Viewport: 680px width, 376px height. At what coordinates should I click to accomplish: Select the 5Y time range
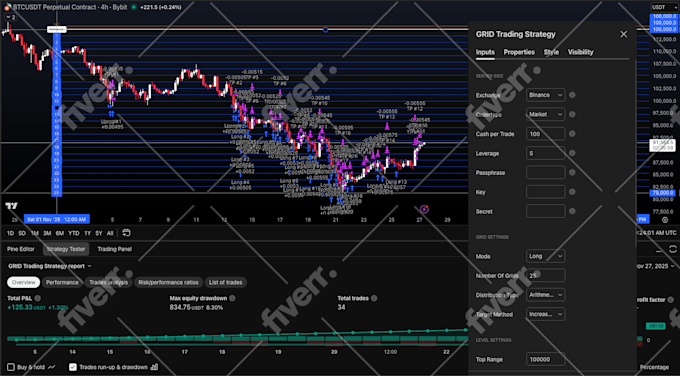click(98, 233)
